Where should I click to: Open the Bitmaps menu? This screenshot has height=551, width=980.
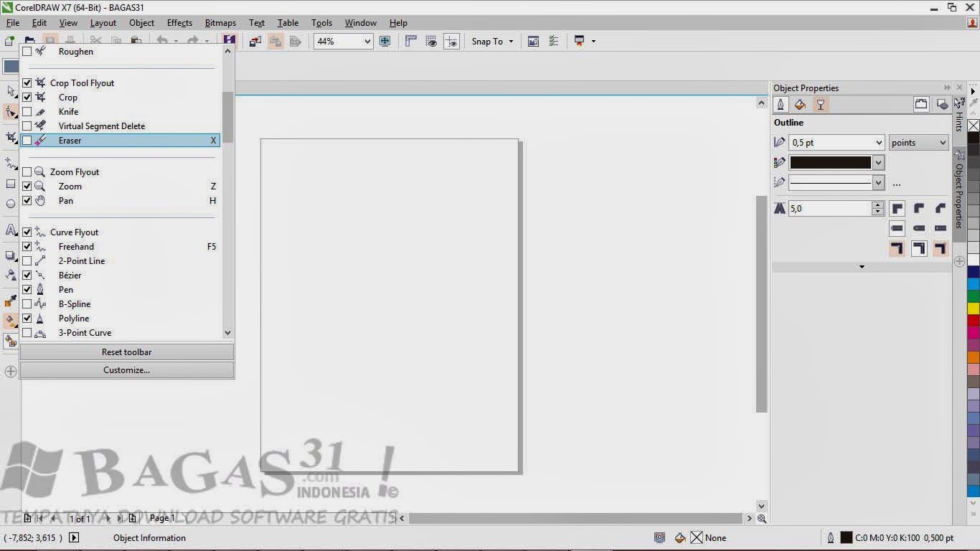point(220,23)
